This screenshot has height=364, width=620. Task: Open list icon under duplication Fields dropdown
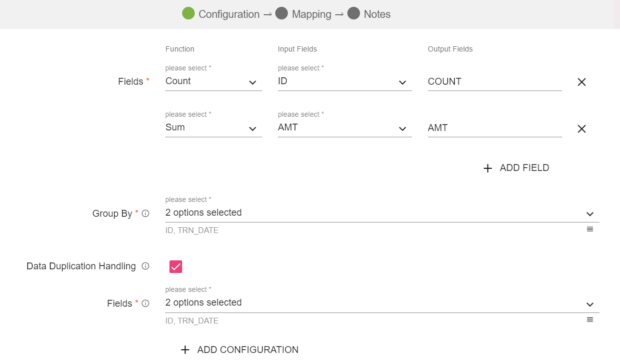pyautogui.click(x=590, y=320)
